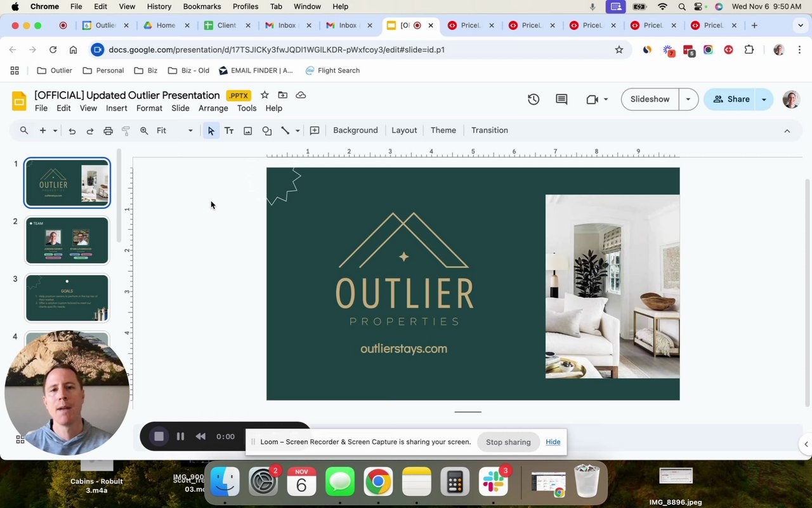Click Stop sharing in Loom banner
812x508 pixels.
pyautogui.click(x=508, y=442)
